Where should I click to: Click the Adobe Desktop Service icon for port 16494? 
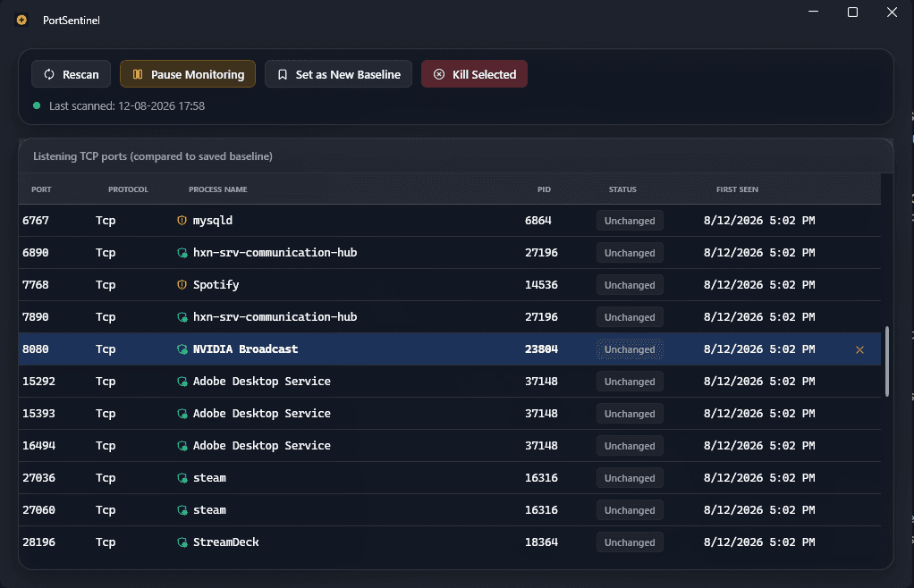point(182,446)
